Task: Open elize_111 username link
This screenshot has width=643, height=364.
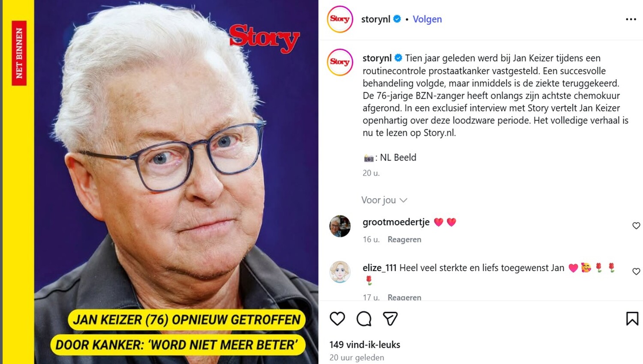Action: (379, 268)
